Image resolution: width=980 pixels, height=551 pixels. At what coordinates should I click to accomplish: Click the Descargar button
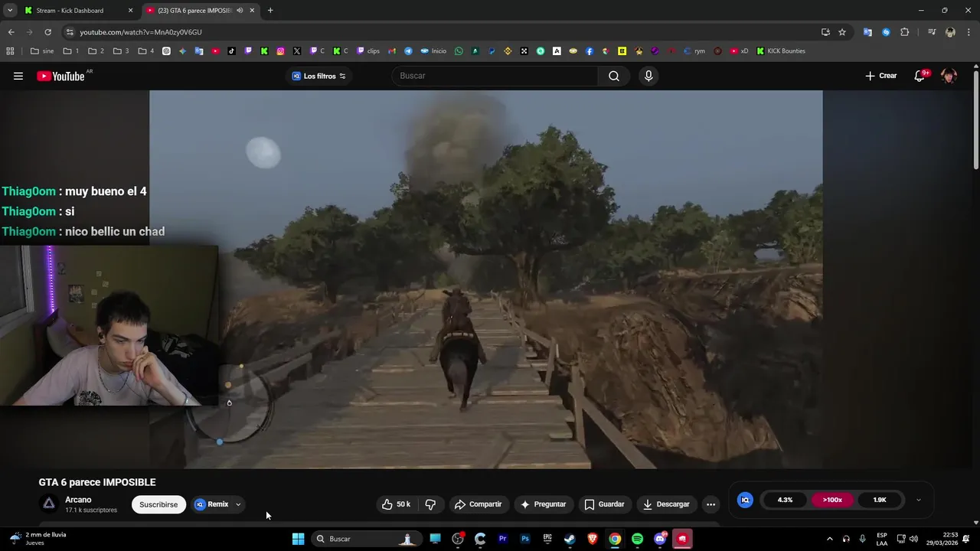pyautogui.click(x=666, y=504)
